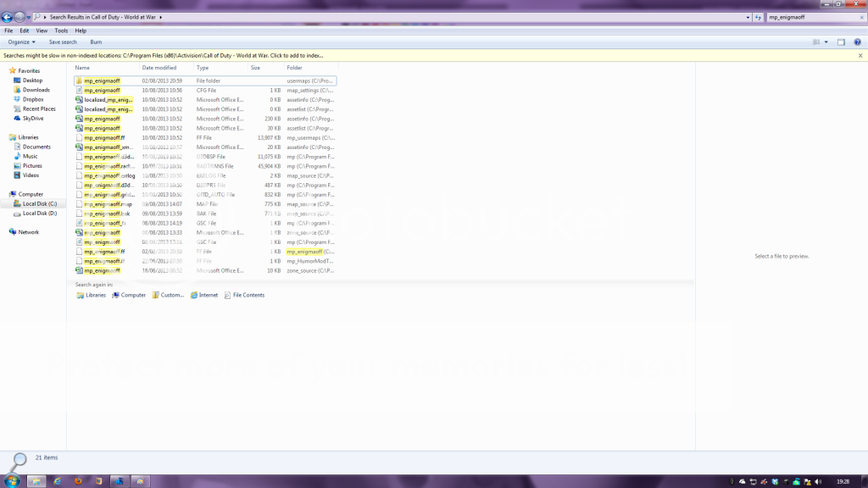The width and height of the screenshot is (868, 488).
Task: Expand the Organize dropdown menu
Action: (x=21, y=42)
